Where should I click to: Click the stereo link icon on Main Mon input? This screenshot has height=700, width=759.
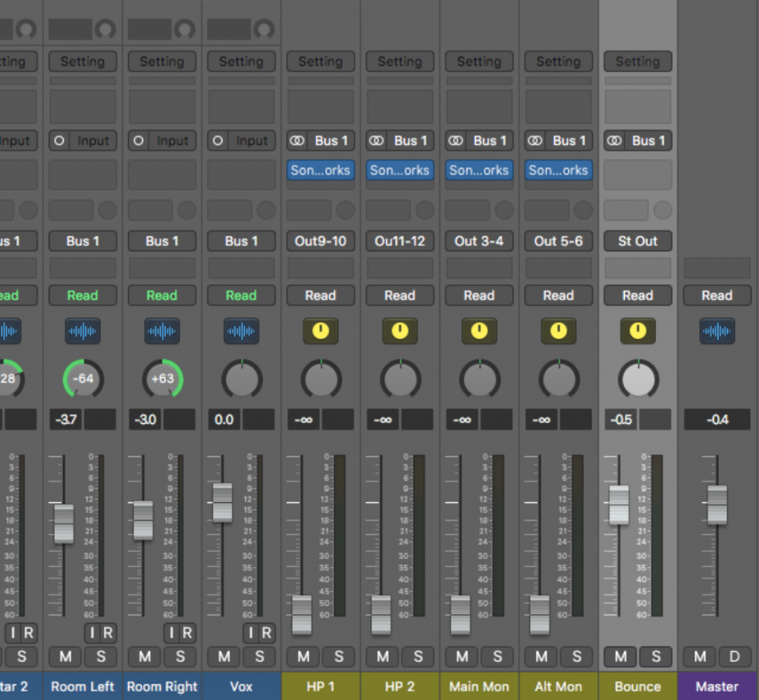[x=457, y=141]
